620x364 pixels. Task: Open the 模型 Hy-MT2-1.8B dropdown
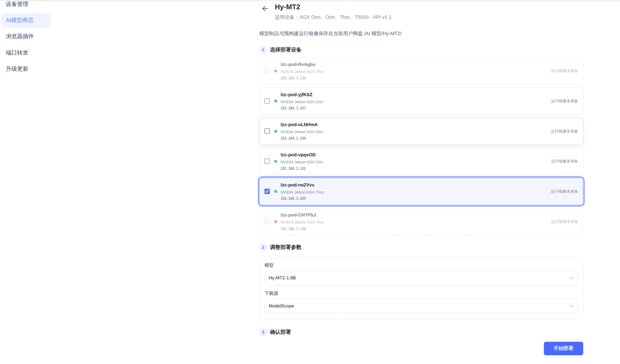[421, 278]
